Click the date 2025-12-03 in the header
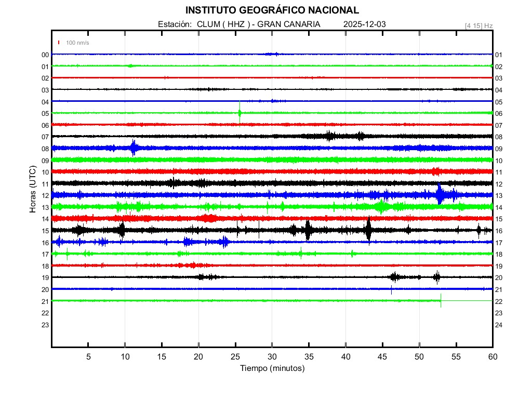 pos(364,24)
